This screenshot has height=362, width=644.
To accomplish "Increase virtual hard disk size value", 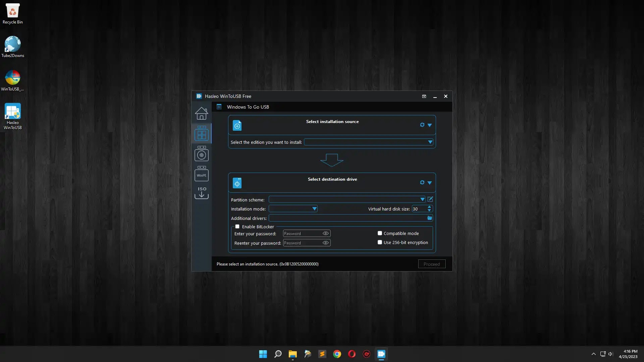I will point(429,207).
